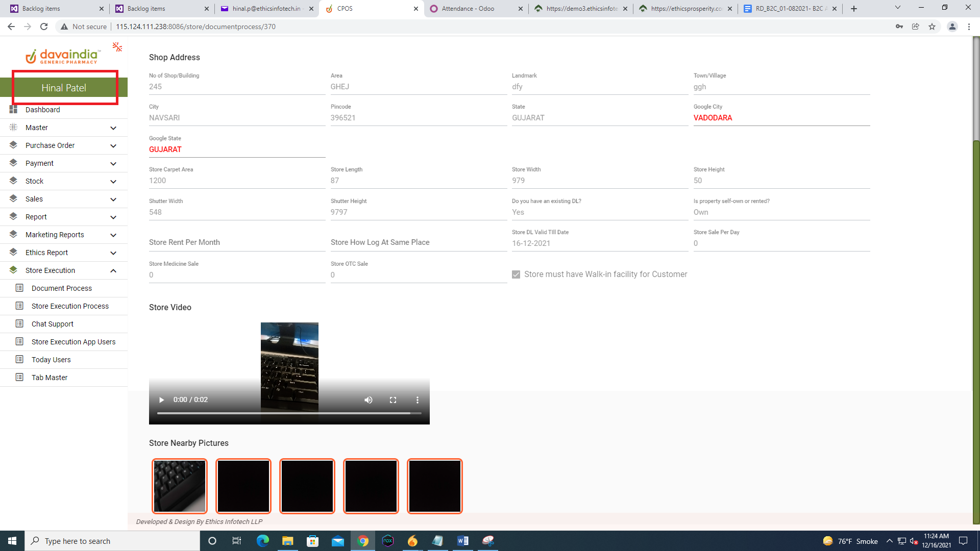Image resolution: width=980 pixels, height=551 pixels.
Task: Click the Dashboard grid icon
Action: tap(13, 110)
